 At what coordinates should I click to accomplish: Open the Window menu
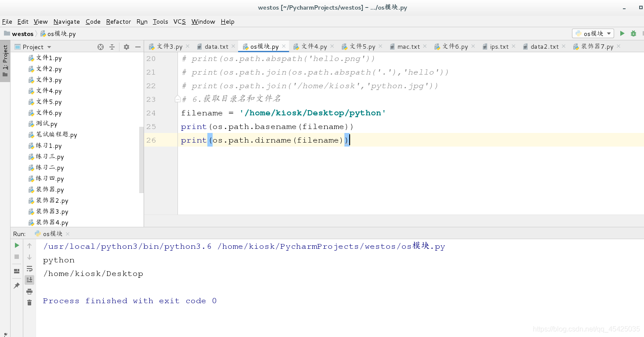click(203, 22)
